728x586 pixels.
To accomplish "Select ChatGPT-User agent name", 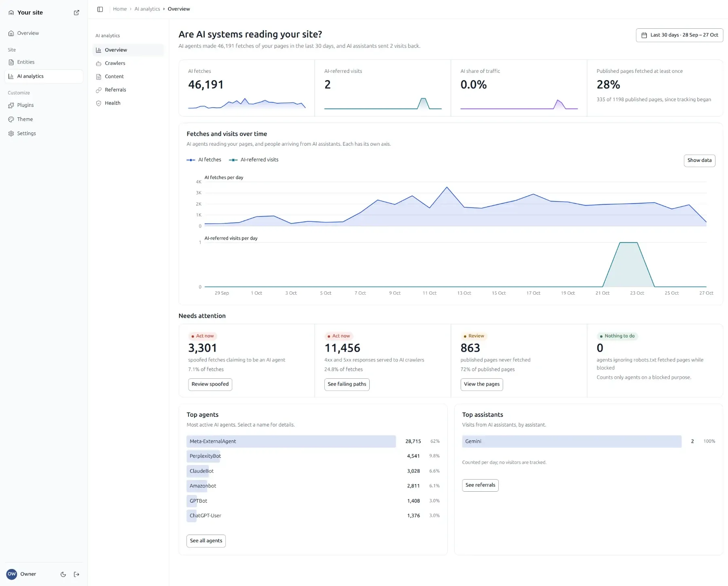I will [x=205, y=516].
